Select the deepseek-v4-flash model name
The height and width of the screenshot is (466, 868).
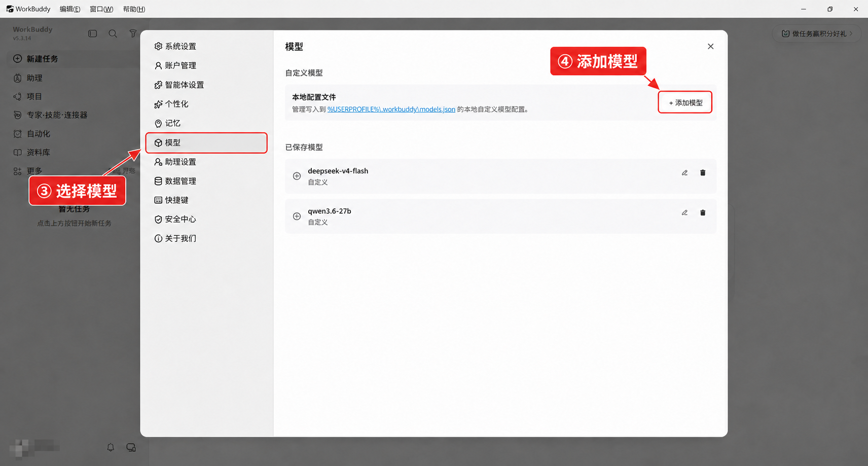click(338, 171)
